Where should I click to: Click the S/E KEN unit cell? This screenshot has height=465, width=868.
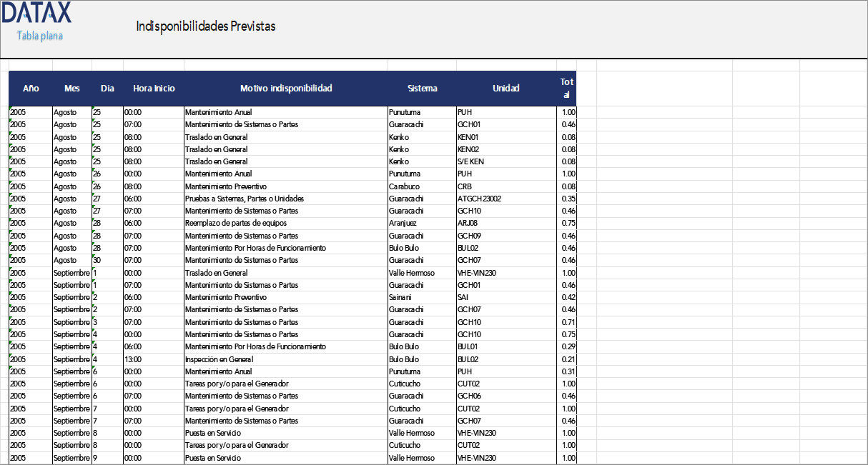pos(470,161)
